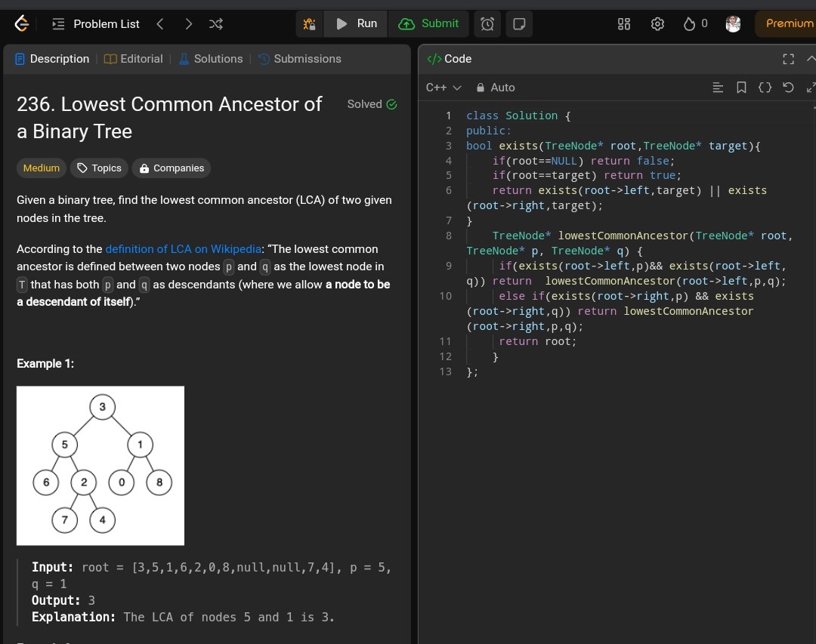Image resolution: width=816 pixels, height=644 pixels.
Task: Reset code with the undo arrow icon
Action: click(788, 88)
